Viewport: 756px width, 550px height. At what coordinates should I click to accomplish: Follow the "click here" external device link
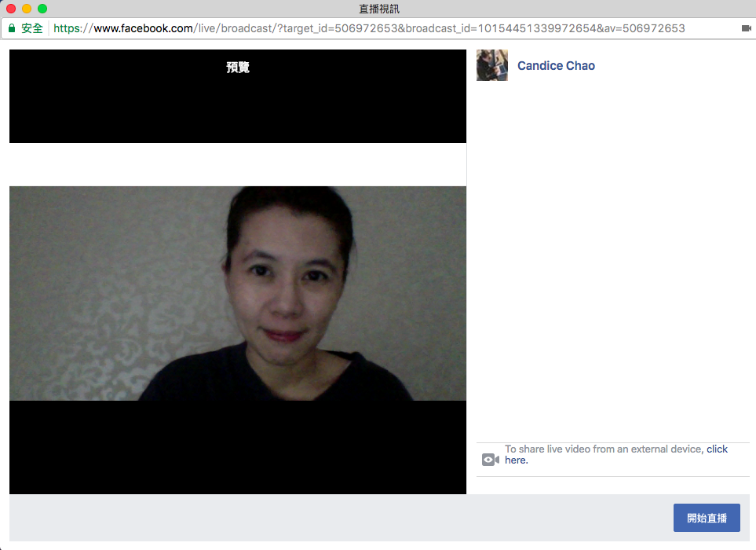tap(716, 449)
